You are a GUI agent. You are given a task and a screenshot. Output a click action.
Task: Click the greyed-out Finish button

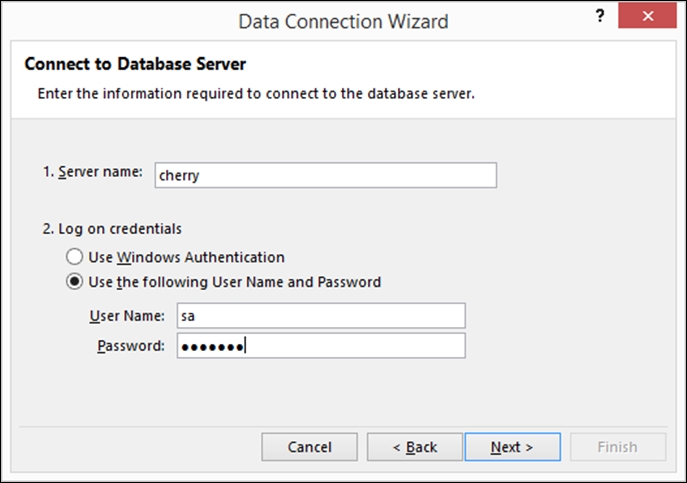[618, 447]
